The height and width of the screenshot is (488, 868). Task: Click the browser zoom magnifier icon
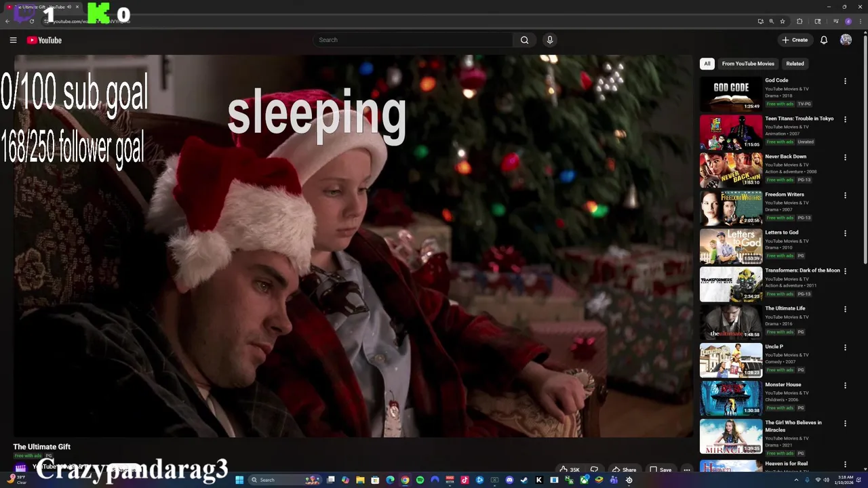[772, 21]
